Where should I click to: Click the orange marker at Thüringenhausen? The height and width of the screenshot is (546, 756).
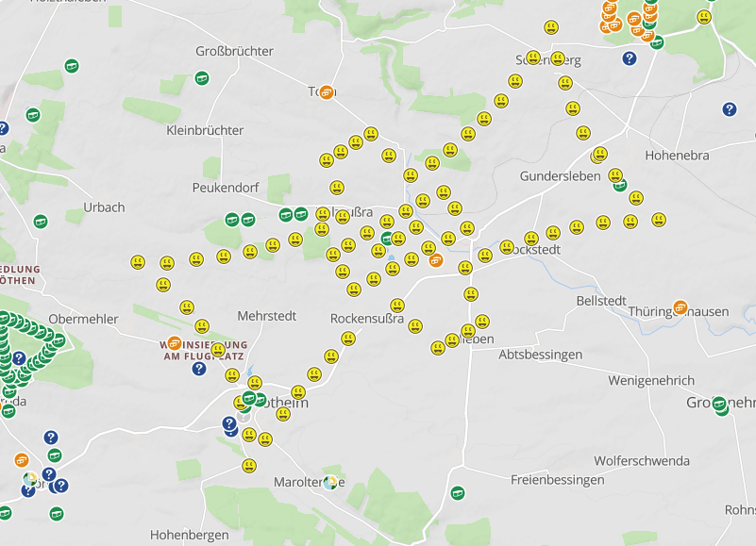680,307
